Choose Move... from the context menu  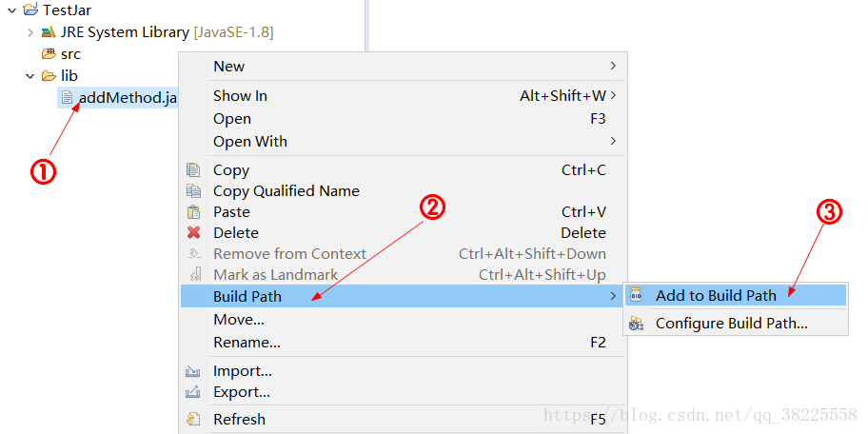[404, 320]
